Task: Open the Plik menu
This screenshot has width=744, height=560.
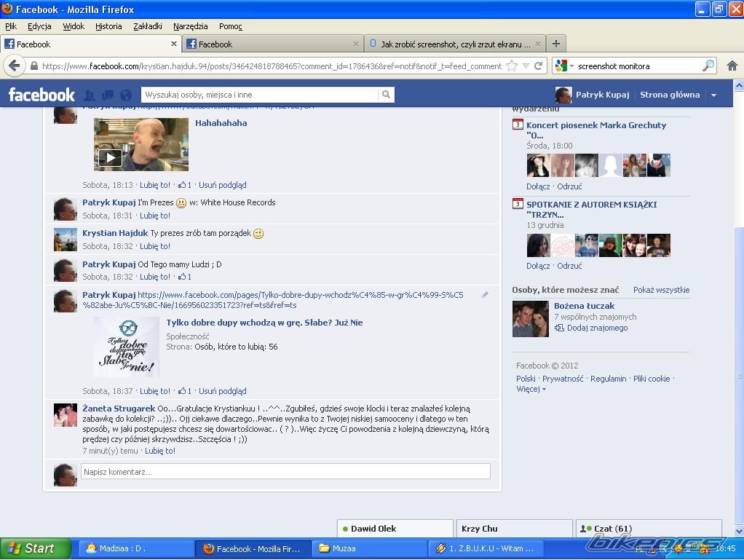Action: [x=11, y=26]
